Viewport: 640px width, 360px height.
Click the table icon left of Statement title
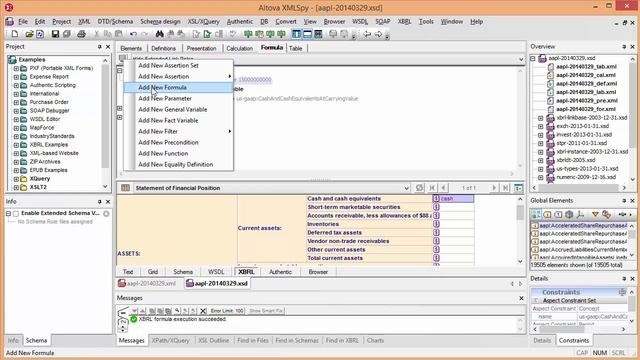coord(125,188)
